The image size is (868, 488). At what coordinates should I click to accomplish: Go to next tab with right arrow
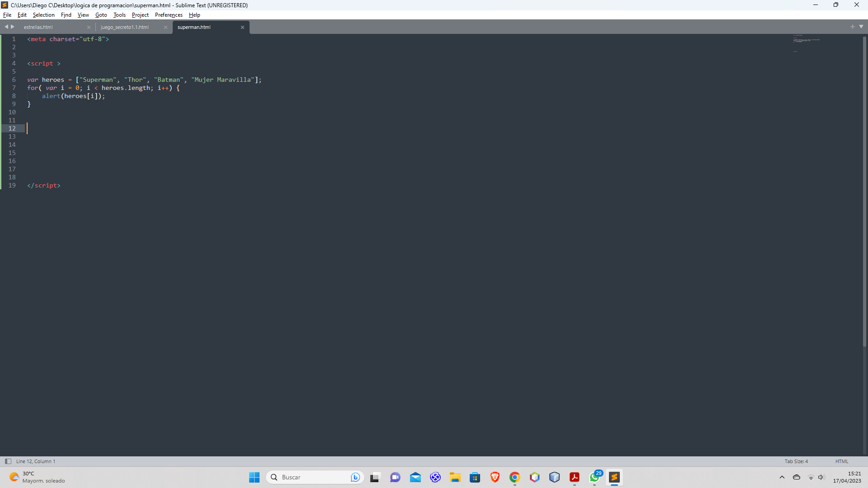point(13,27)
